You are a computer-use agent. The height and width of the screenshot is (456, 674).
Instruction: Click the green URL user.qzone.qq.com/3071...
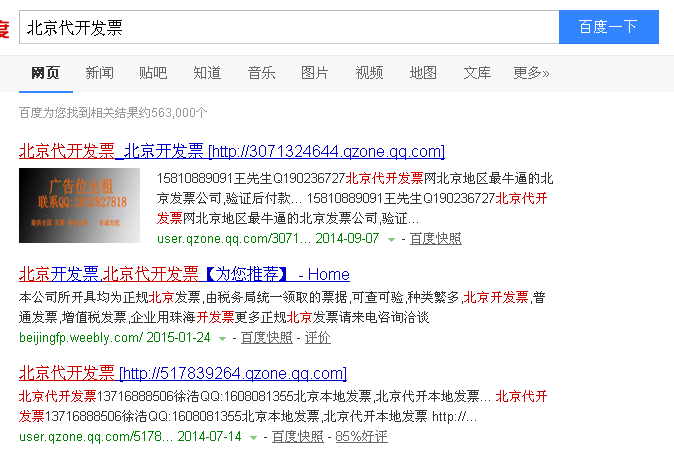tap(233, 239)
